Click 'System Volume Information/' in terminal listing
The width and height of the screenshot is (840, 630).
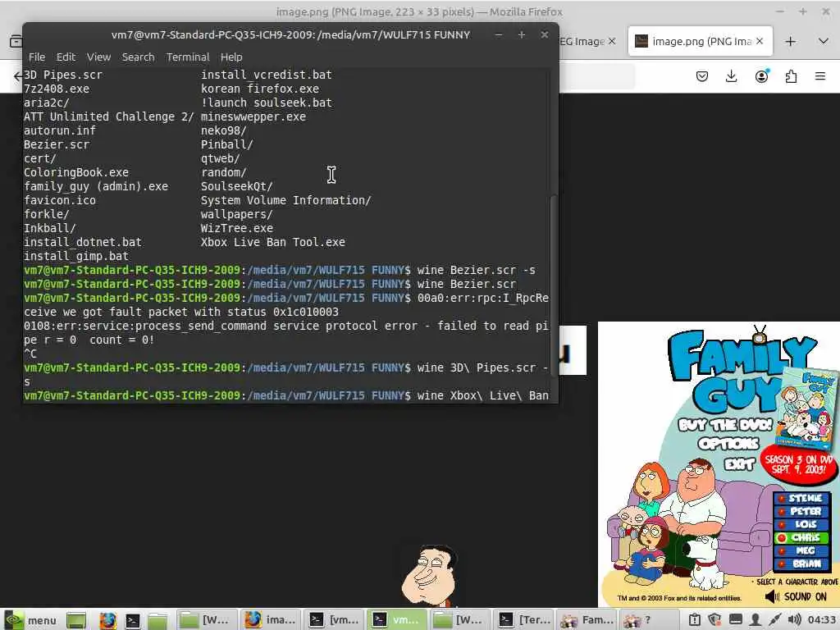tap(285, 200)
